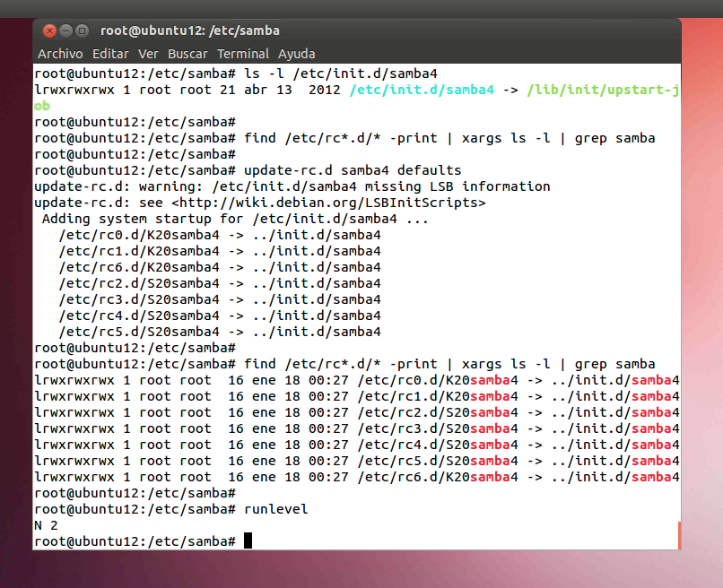Open the Buscar menu
This screenshot has width=723, height=588.
coord(187,54)
